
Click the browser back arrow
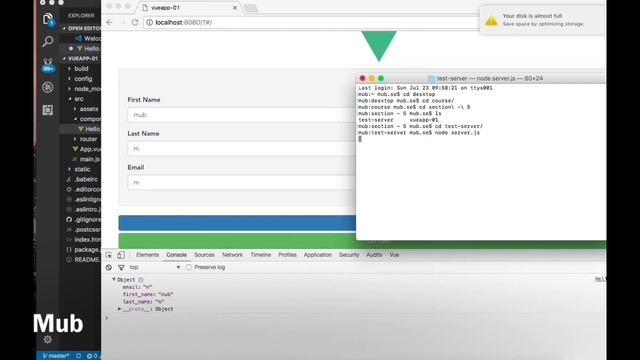pyautogui.click(x=109, y=22)
